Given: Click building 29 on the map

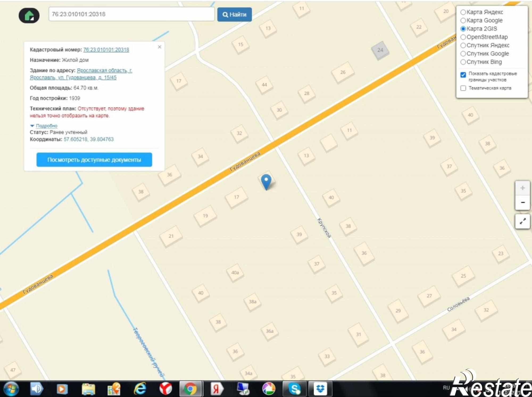Looking at the screenshot, I should coord(398,311).
